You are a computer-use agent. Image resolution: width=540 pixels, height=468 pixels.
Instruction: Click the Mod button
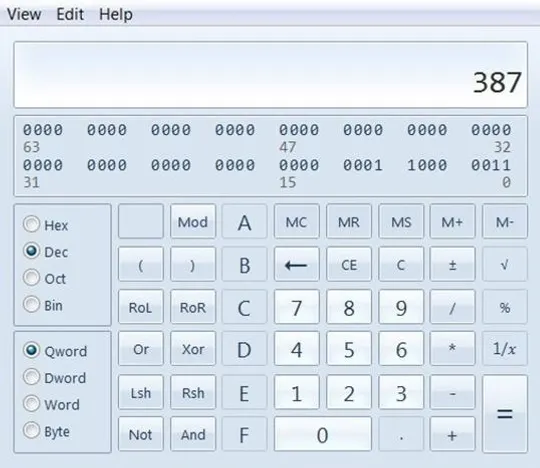[193, 221]
